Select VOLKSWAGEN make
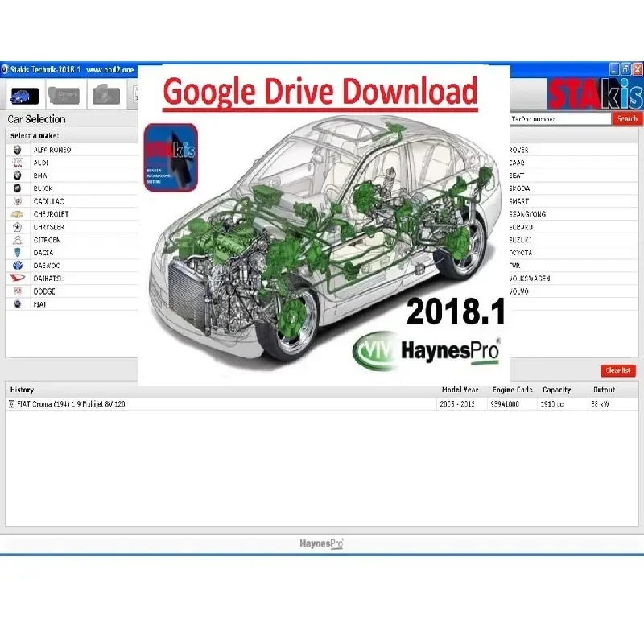 pyautogui.click(x=530, y=278)
